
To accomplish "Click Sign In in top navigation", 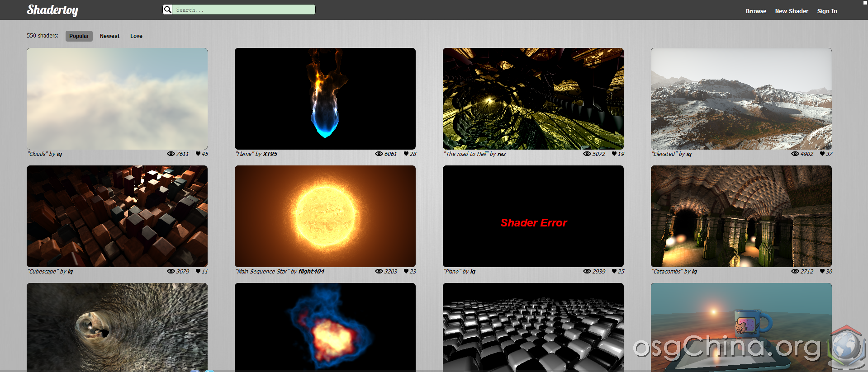I will click(x=827, y=11).
